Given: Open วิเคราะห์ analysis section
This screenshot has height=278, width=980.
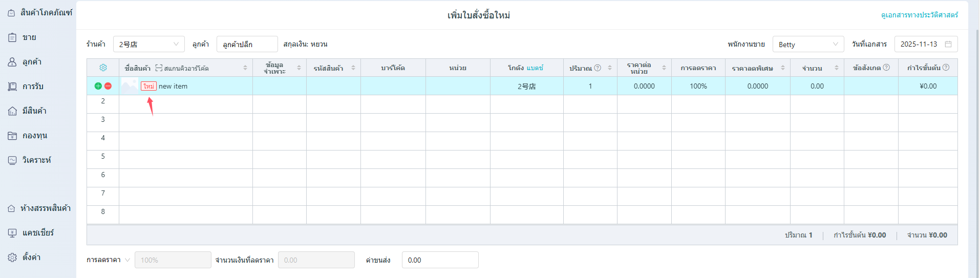Looking at the screenshot, I should pos(36,160).
